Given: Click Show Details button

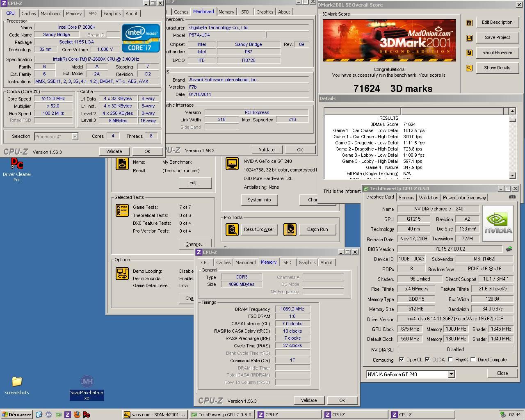Looking at the screenshot, I should click(497, 68).
